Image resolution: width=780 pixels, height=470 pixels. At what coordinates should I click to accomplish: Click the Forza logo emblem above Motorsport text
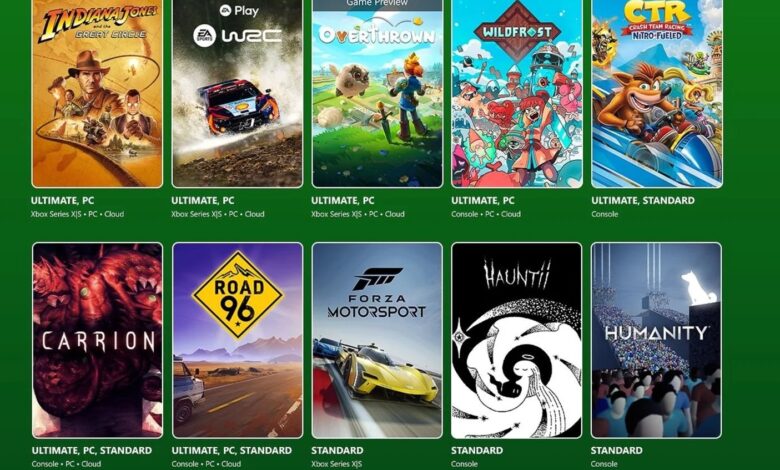pos(377,279)
